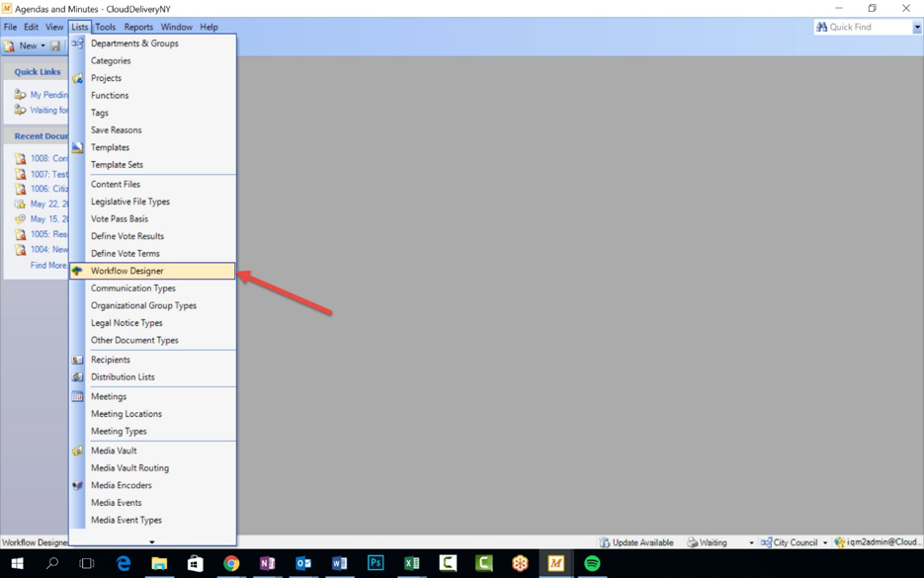Open Distribution Lists menu entry
Screen dimensions: 924x578
click(x=152, y=377)
